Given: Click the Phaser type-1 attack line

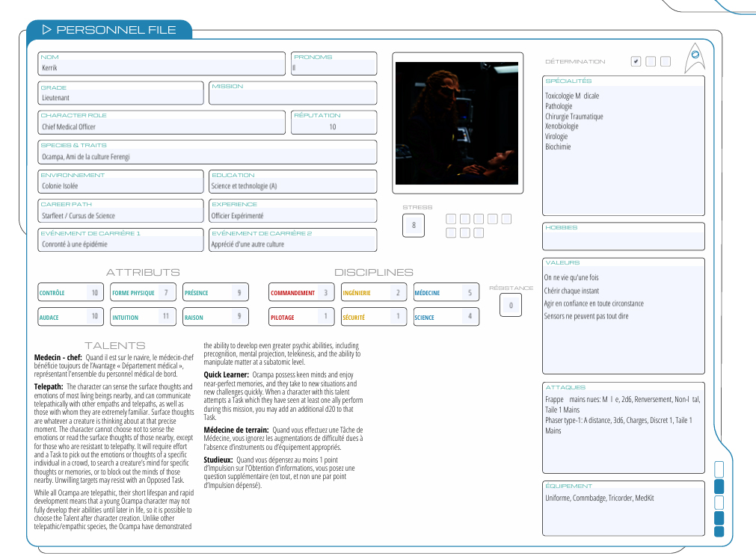Looking at the screenshot, I should pyautogui.click(x=618, y=425).
